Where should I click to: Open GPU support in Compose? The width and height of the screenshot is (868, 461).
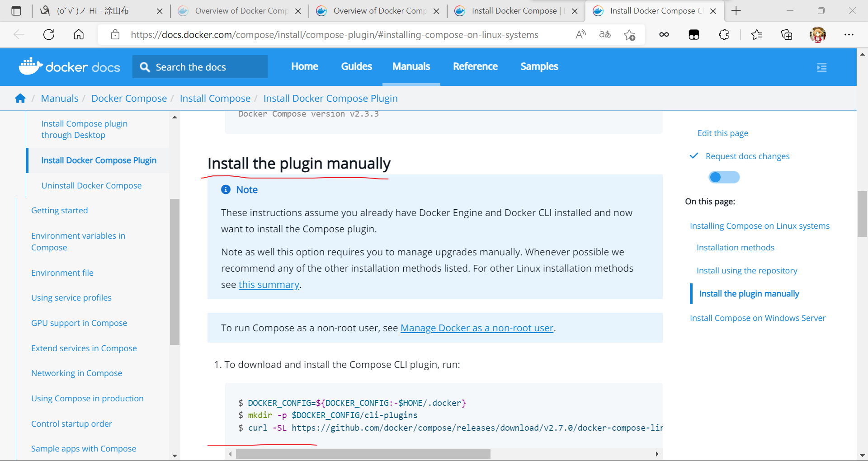[79, 323]
